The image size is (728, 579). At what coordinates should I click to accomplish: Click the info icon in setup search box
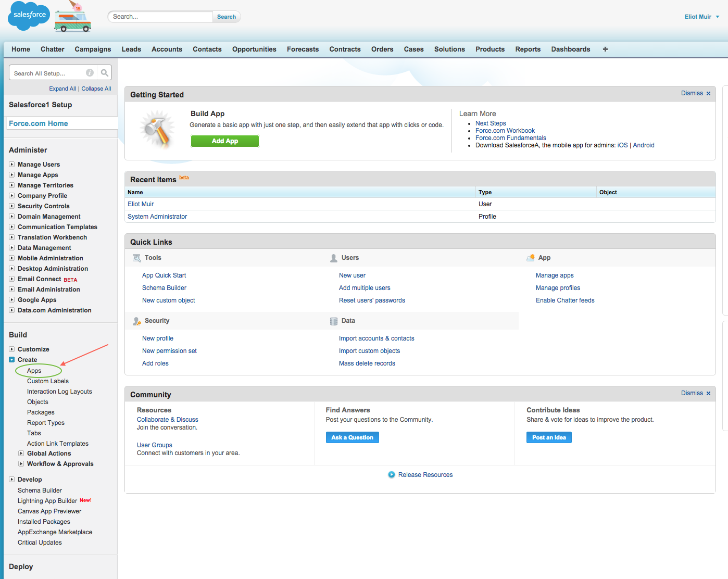90,73
